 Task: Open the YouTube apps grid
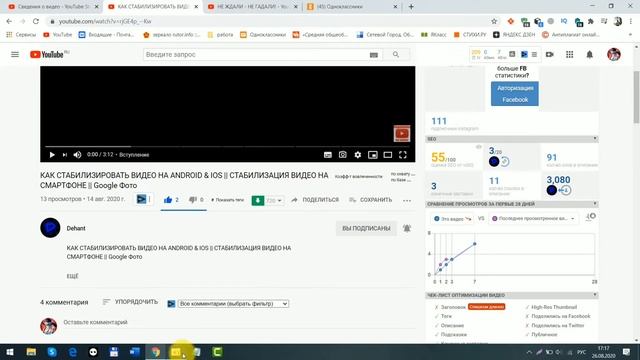[569, 54]
